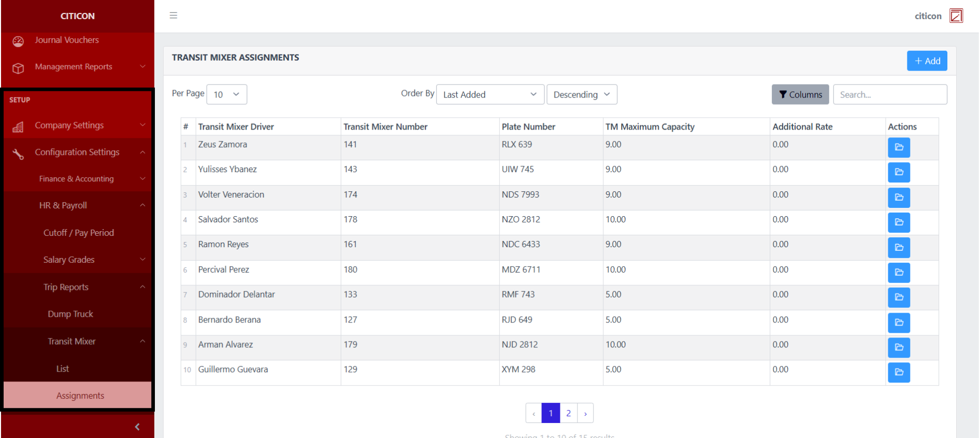Collapse the sidebar with the bottom arrow
Screen dimensions: 980x438
[x=137, y=427]
